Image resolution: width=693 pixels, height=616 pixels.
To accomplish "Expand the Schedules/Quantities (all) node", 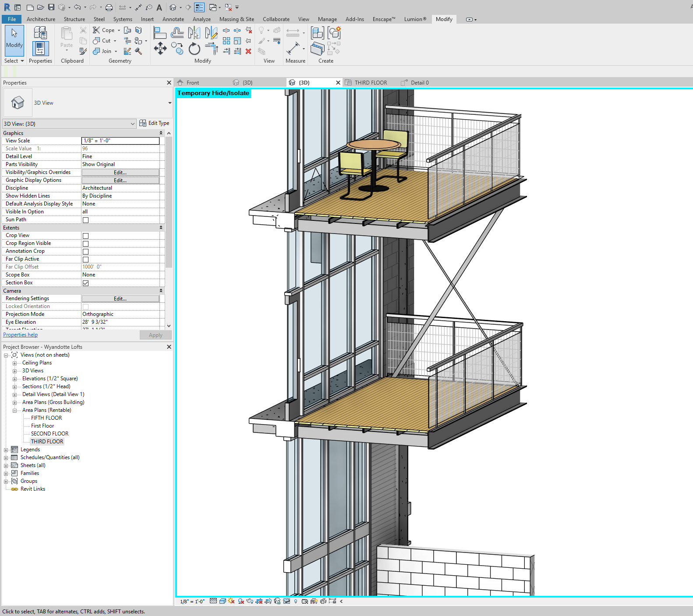I will pos(6,458).
